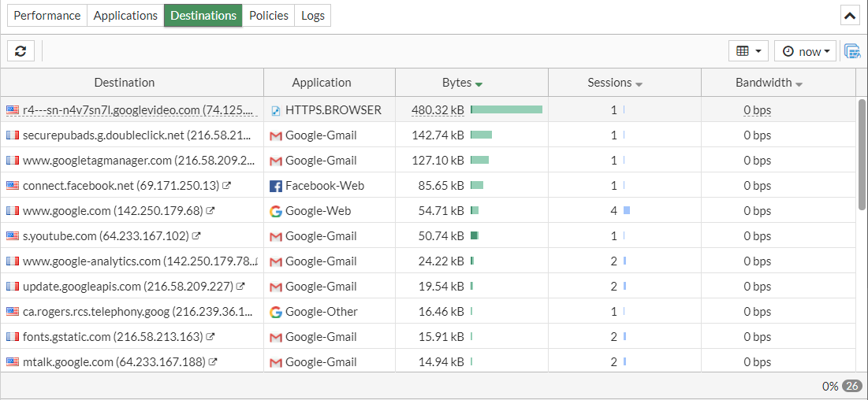Screen dimensions: 868x400
Task: Click the far-right toolbar panel icon
Action: pyautogui.click(x=851, y=51)
